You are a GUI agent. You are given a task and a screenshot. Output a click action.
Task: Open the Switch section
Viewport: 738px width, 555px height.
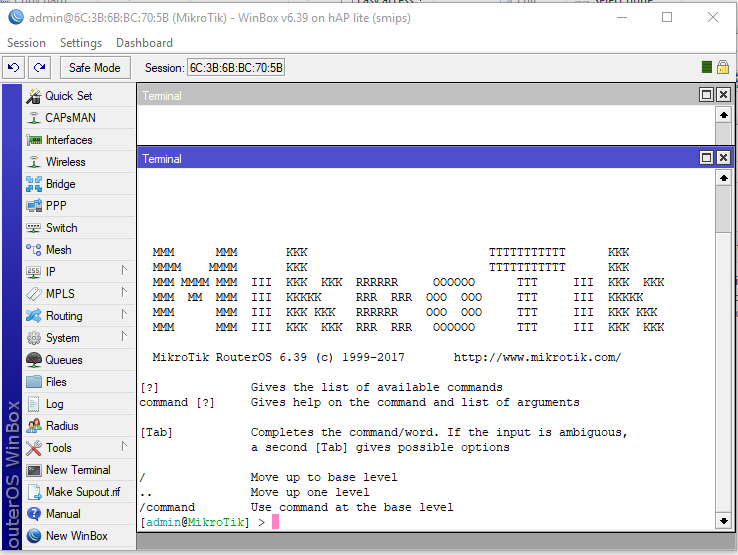[79, 228]
